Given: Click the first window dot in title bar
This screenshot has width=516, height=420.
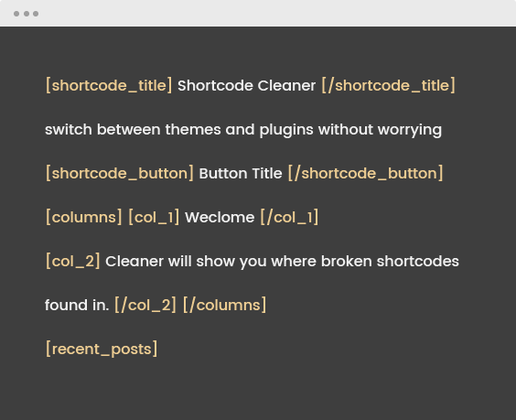Looking at the screenshot, I should point(16,14).
